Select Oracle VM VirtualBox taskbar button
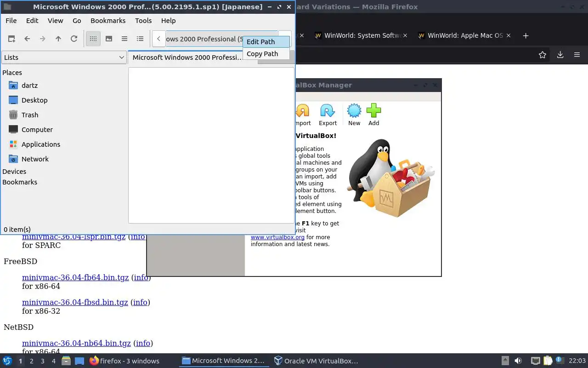 pos(316,361)
